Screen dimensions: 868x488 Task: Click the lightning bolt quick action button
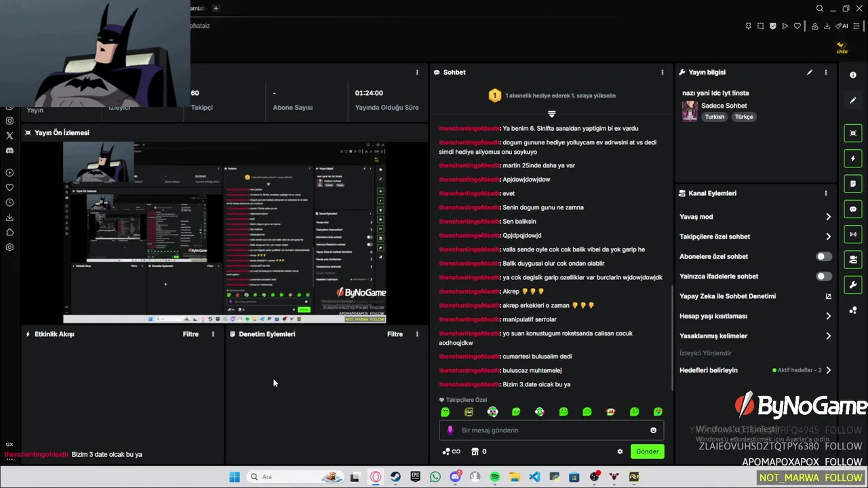853,159
